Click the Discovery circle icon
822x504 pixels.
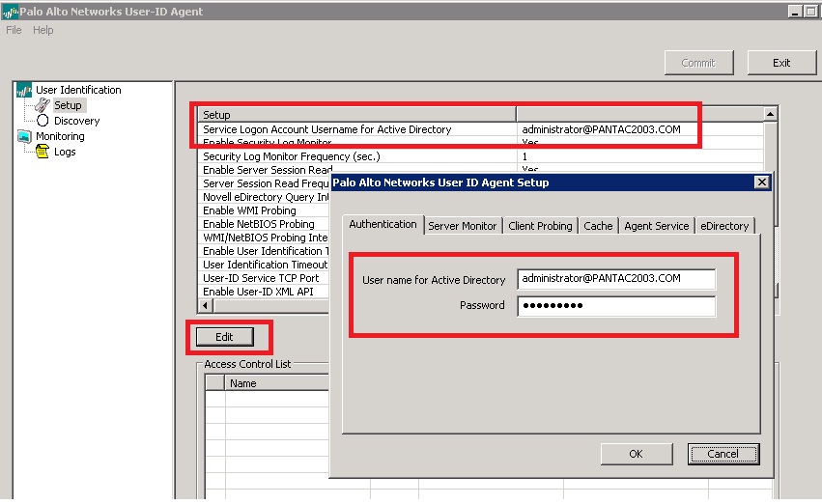[43, 121]
